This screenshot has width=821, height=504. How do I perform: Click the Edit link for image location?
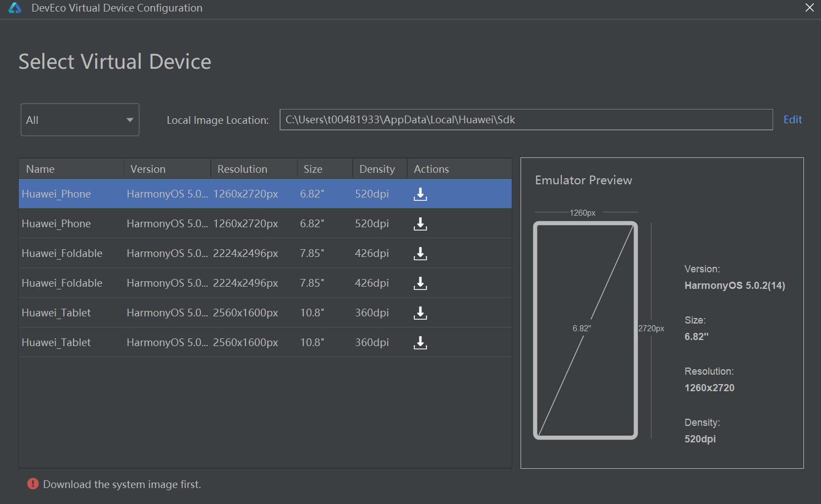point(792,119)
